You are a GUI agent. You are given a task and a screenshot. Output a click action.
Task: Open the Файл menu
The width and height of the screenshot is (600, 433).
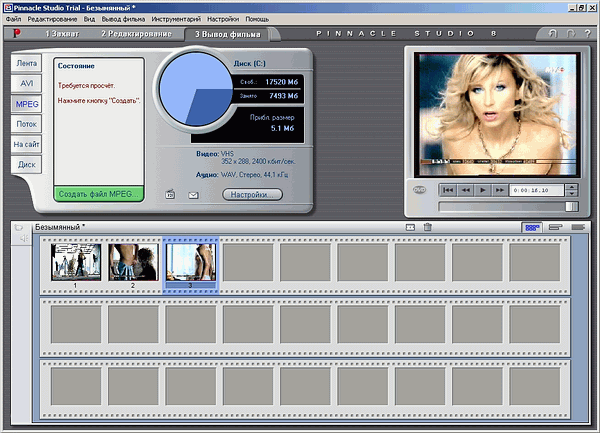pyautogui.click(x=14, y=19)
